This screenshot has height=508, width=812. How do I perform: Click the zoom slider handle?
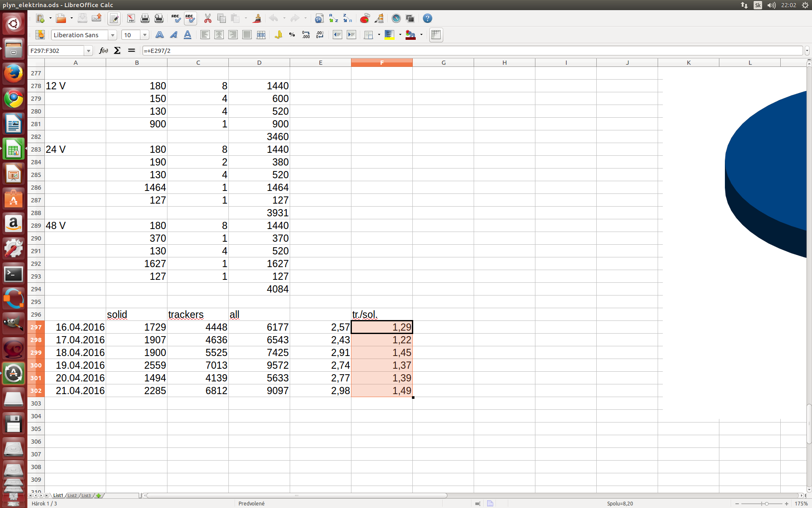tap(766, 504)
